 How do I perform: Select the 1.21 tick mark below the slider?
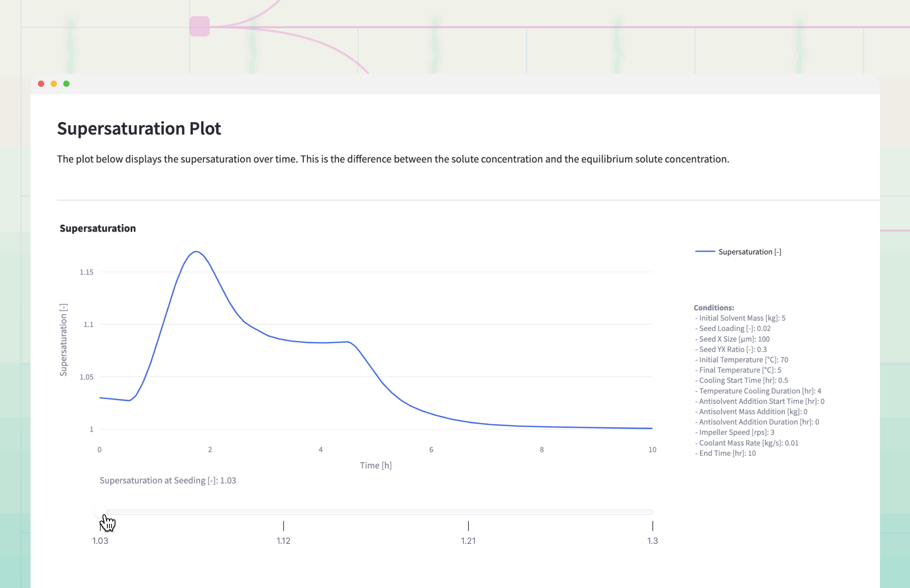click(468, 526)
